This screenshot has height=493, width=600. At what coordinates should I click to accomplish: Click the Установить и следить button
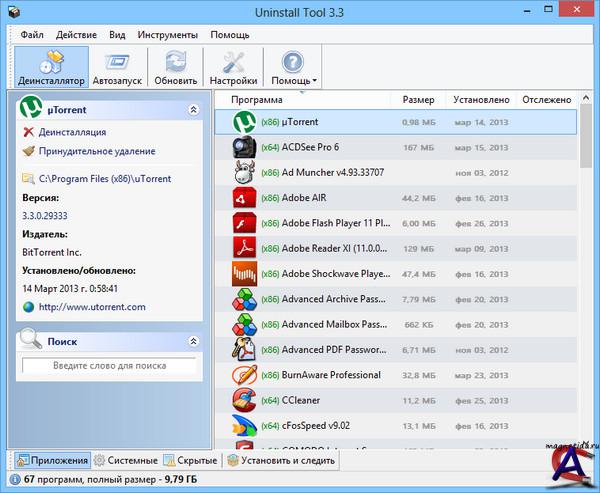(x=282, y=461)
